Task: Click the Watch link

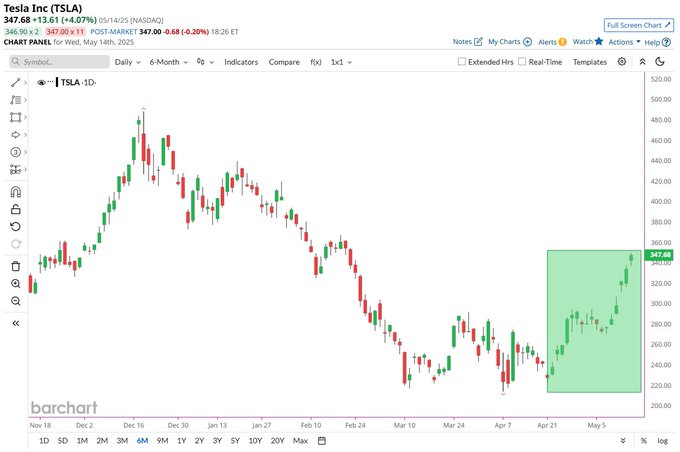Action: pyautogui.click(x=582, y=42)
